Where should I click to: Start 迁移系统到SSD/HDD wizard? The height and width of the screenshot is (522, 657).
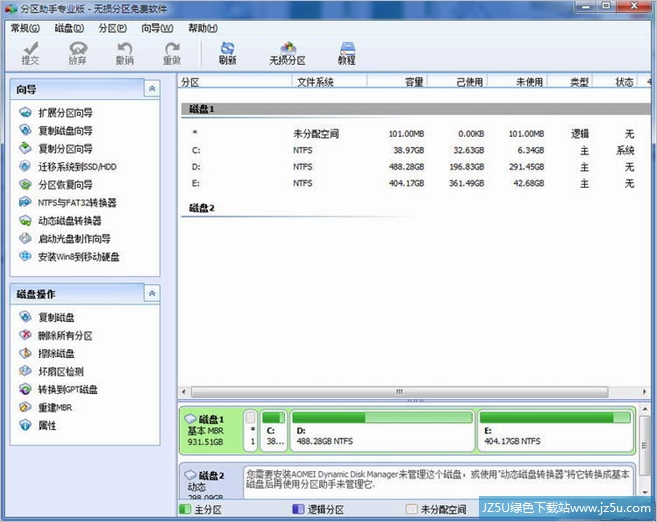68,166
